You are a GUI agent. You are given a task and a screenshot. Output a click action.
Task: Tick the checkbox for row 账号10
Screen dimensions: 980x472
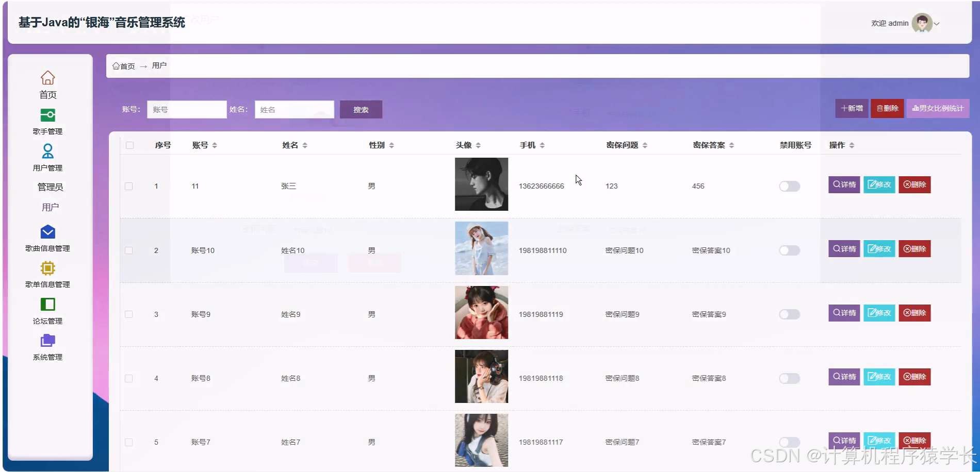point(129,250)
